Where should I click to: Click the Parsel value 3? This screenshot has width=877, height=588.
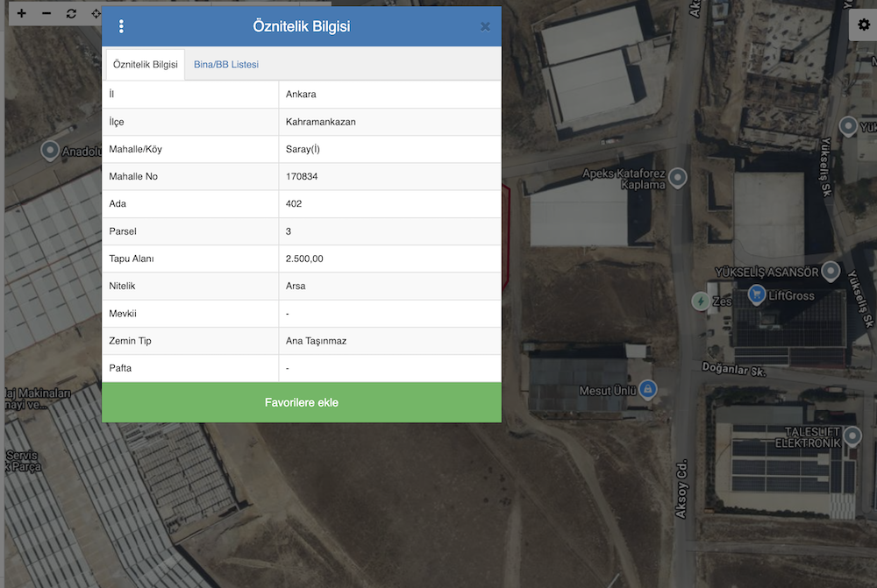coord(289,231)
